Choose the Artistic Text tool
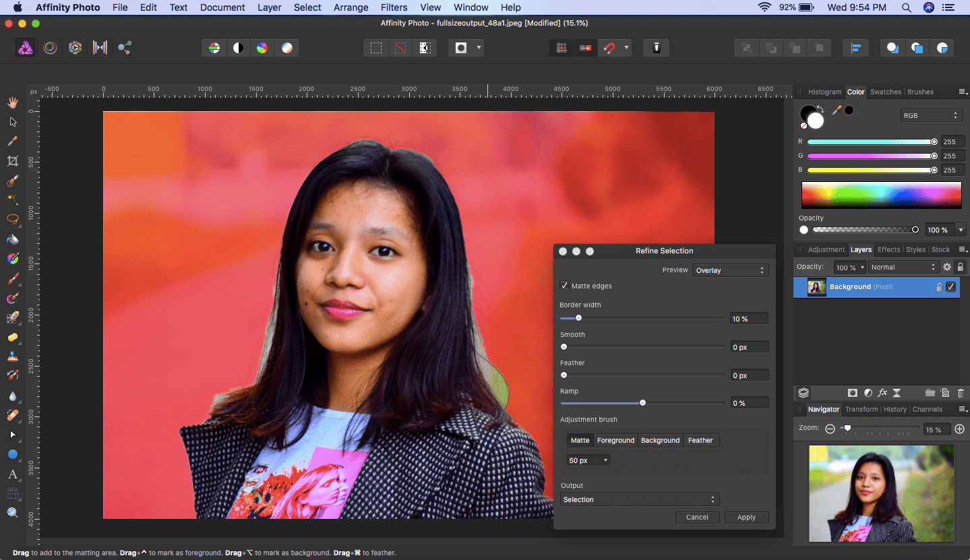 (x=12, y=474)
